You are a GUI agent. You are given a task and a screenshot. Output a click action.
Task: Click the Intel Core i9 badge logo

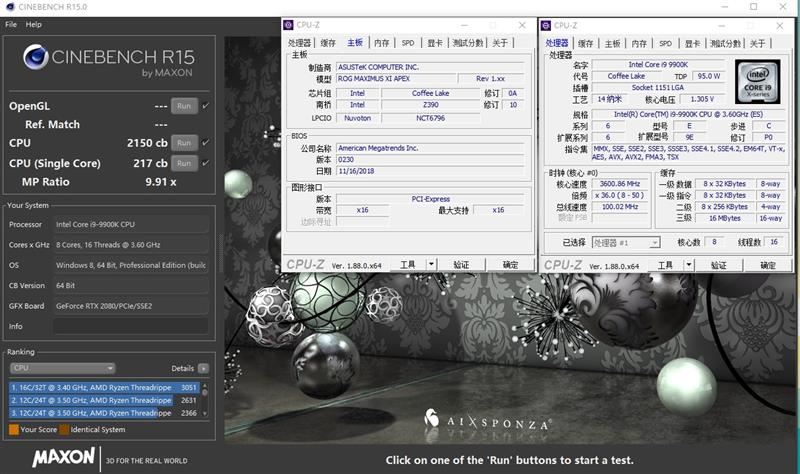pyautogui.click(x=758, y=82)
